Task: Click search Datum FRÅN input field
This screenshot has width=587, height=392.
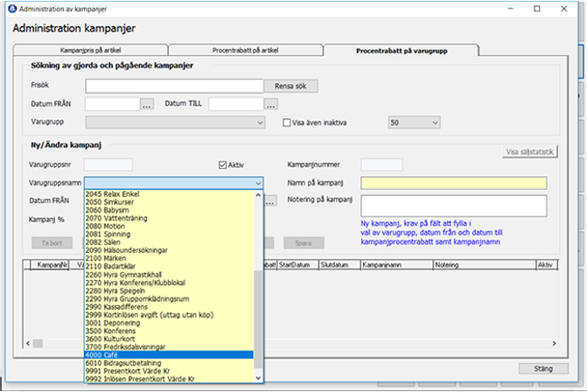Action: 113,104
